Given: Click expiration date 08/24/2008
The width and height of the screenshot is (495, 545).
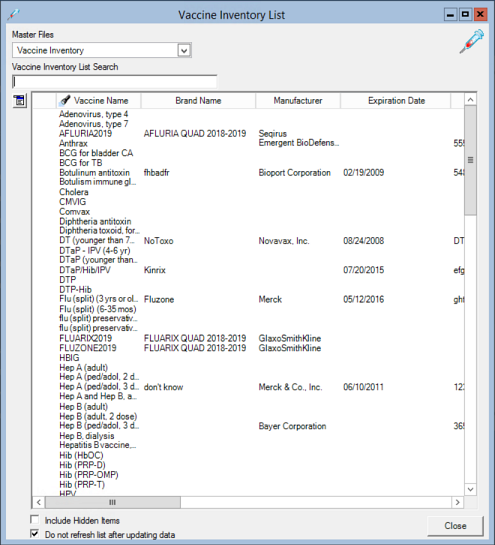Looking at the screenshot, I should coord(364,241).
